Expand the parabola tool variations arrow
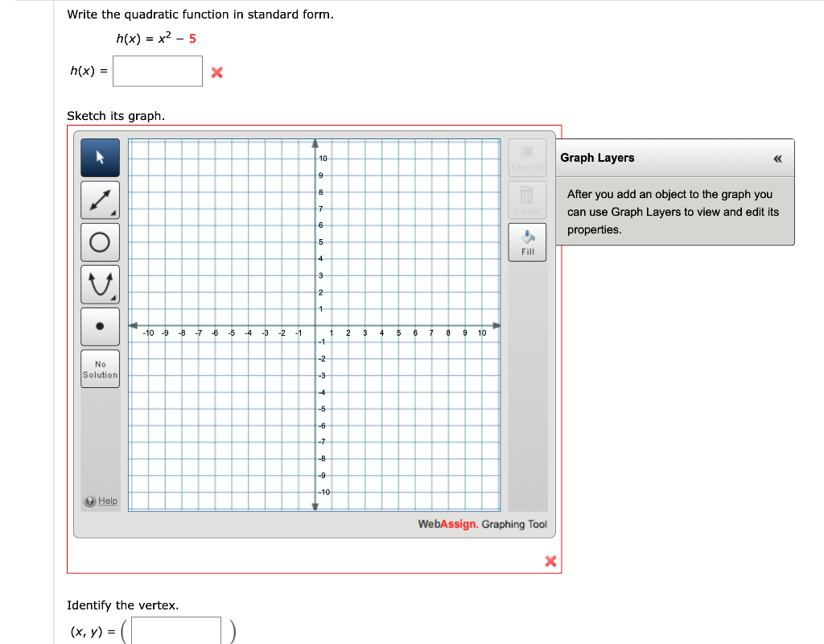The height and width of the screenshot is (644, 824). pos(113,296)
